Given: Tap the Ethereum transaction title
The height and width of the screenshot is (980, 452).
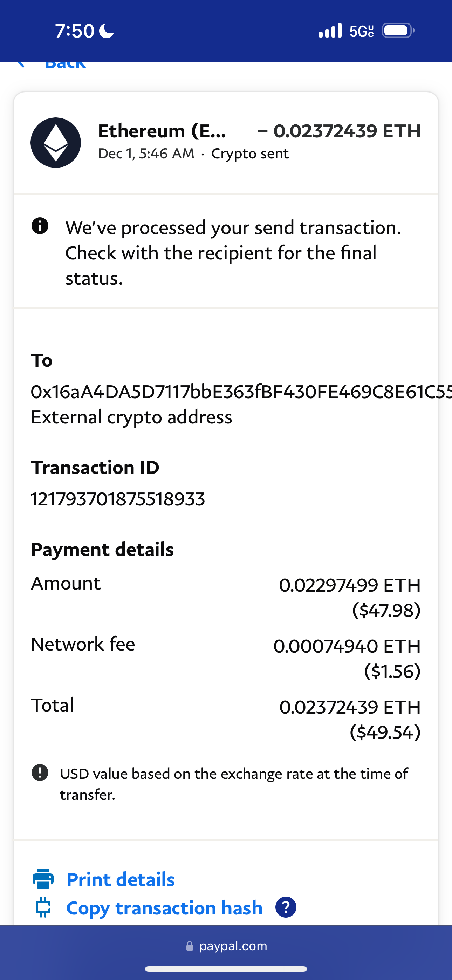Looking at the screenshot, I should pyautogui.click(x=162, y=131).
